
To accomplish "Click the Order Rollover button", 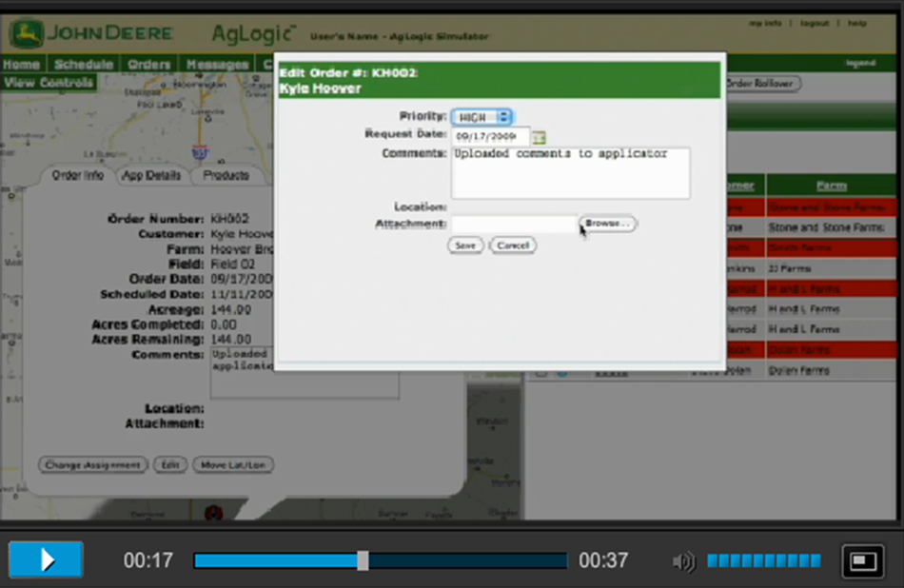I will [761, 84].
